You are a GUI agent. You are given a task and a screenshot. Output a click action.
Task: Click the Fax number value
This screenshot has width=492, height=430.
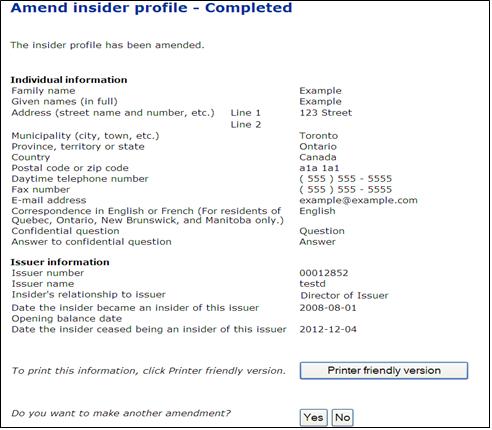[346, 189]
